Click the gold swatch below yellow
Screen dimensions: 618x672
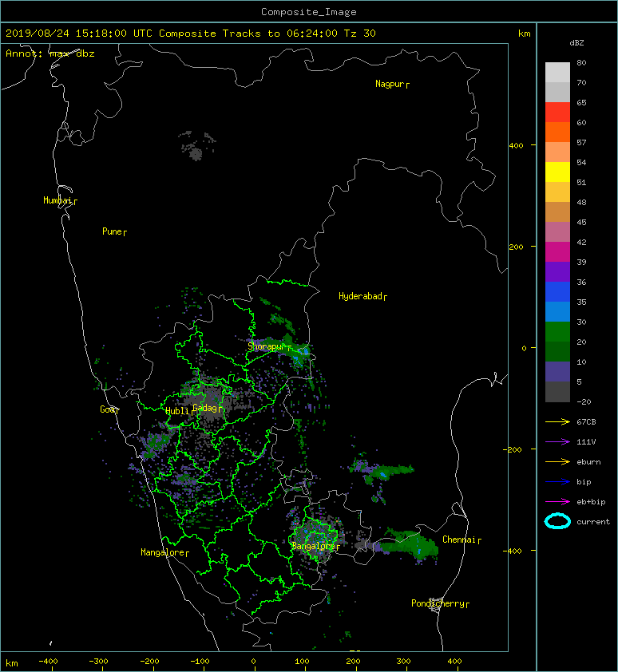557,192
